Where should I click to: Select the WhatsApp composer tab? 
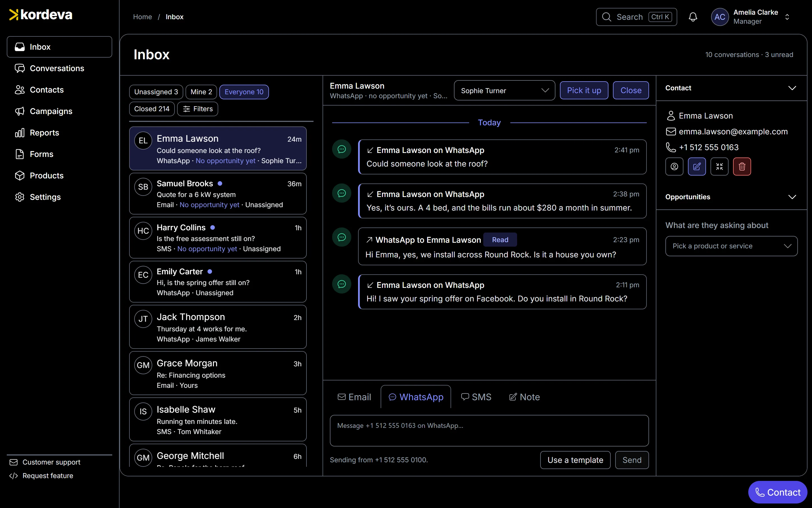[x=416, y=397]
